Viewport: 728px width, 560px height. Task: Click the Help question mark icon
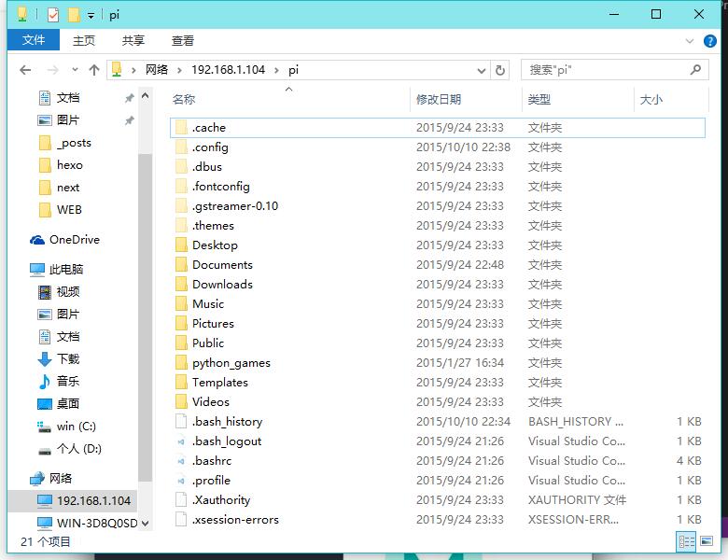tap(714, 41)
